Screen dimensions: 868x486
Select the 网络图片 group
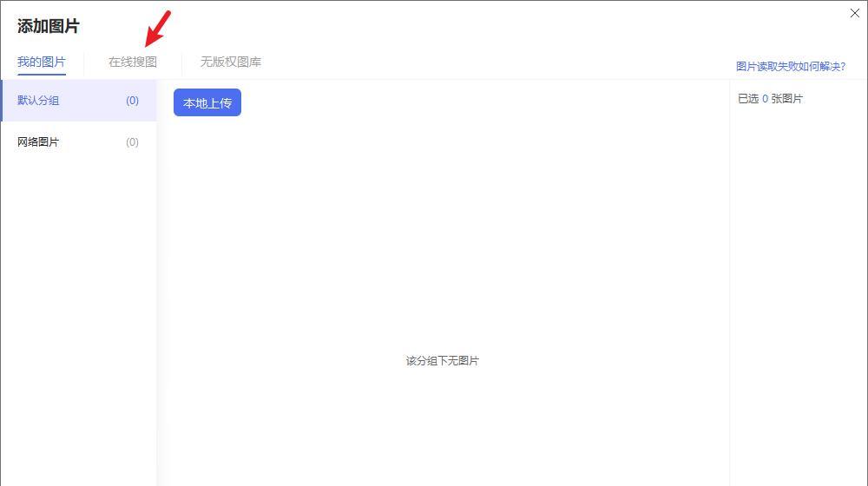[x=79, y=142]
